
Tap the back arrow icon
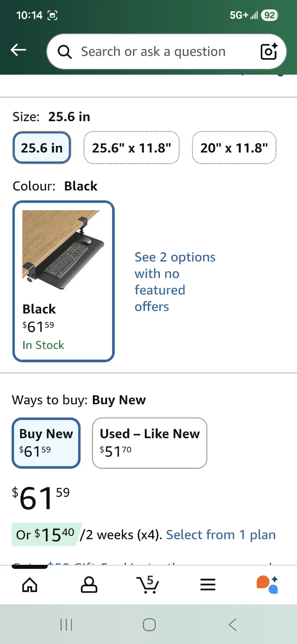[x=18, y=51]
